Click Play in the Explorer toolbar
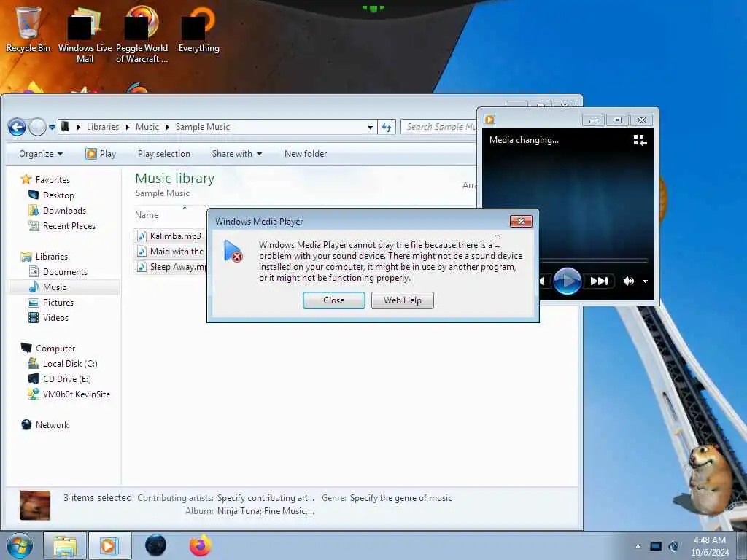 (x=101, y=154)
